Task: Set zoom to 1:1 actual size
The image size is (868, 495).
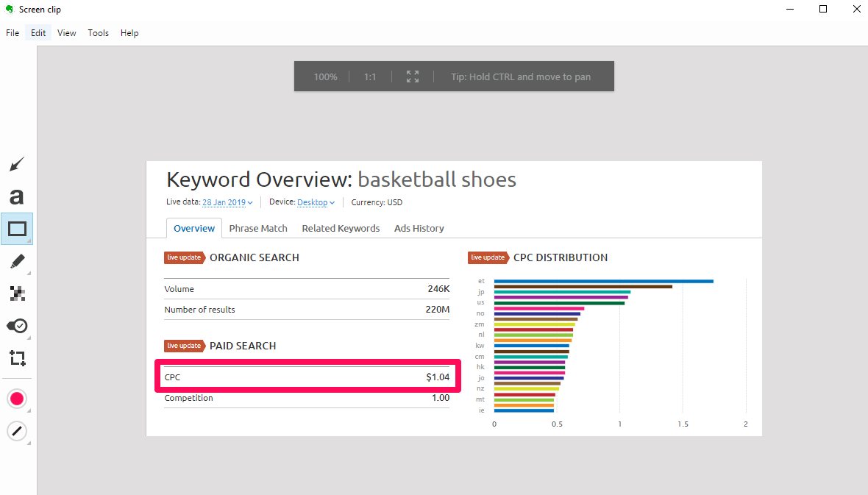Action: click(x=370, y=76)
